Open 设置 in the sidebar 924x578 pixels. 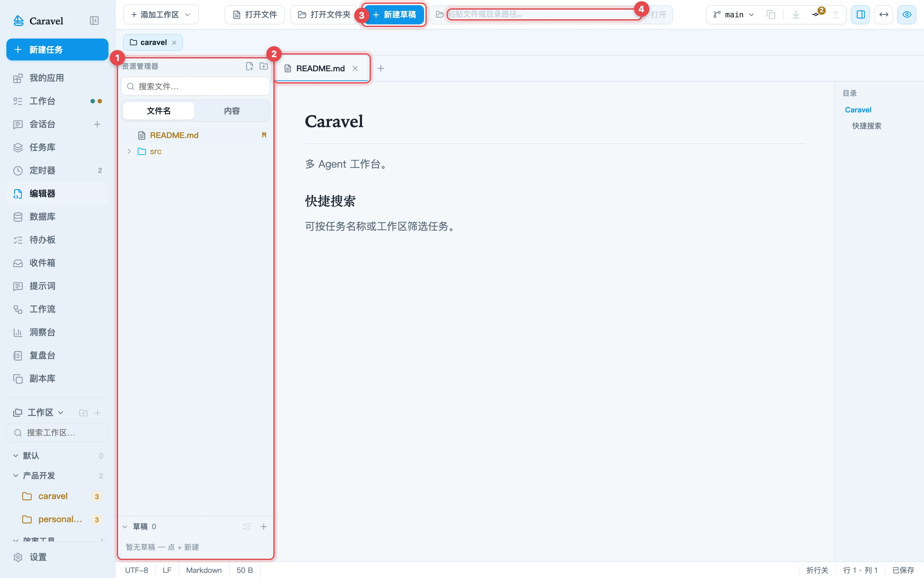(x=57, y=557)
